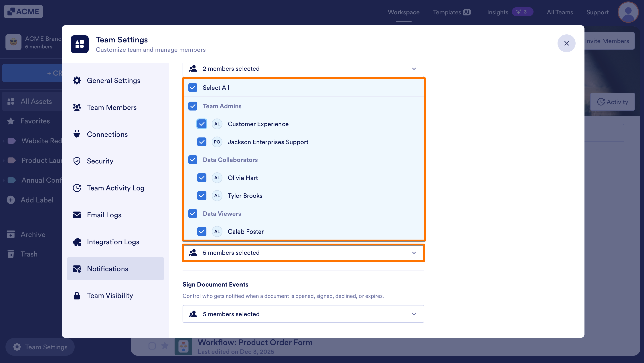
Task: Click the Favorites star icon
Action: pos(11,121)
